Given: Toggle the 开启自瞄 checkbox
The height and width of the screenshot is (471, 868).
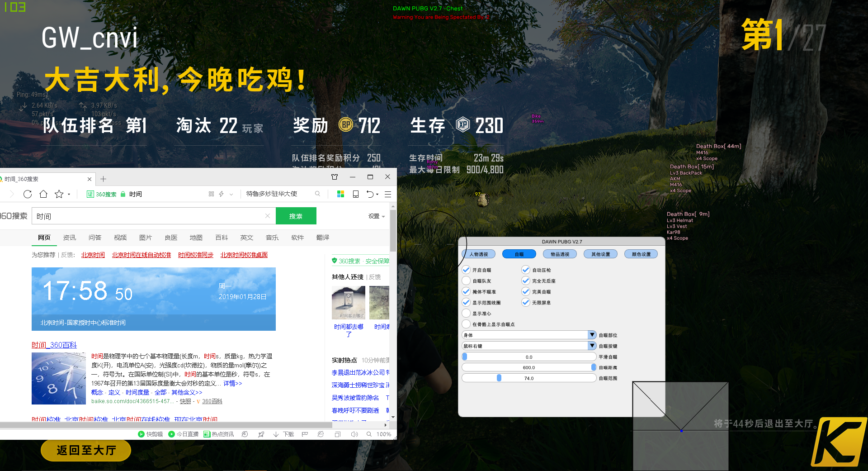Looking at the screenshot, I should [466, 270].
